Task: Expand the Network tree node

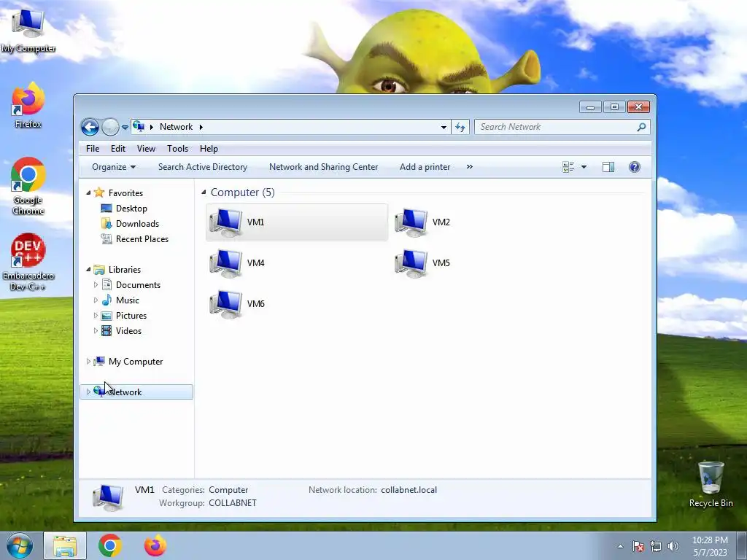Action: pyautogui.click(x=88, y=392)
